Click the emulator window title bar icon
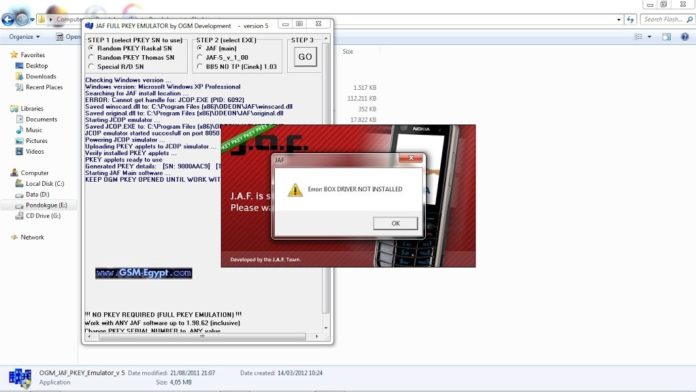Image resolution: width=696 pixels, height=392 pixels. (89, 26)
